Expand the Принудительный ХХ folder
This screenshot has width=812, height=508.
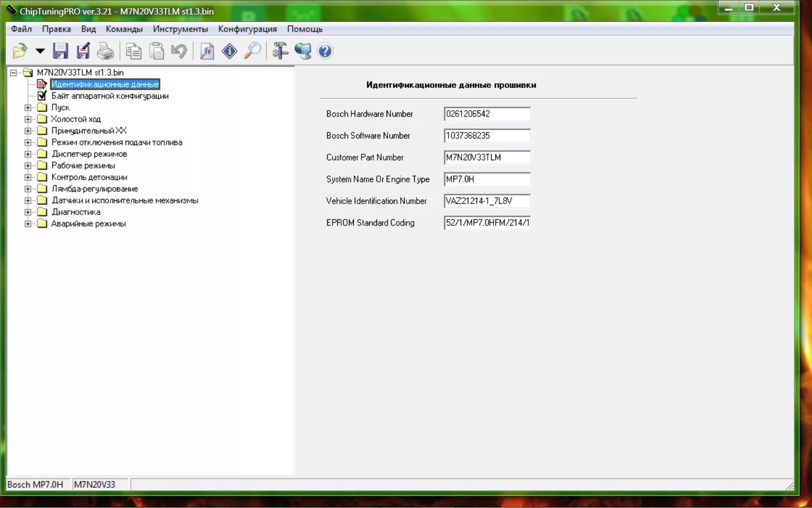coord(28,131)
